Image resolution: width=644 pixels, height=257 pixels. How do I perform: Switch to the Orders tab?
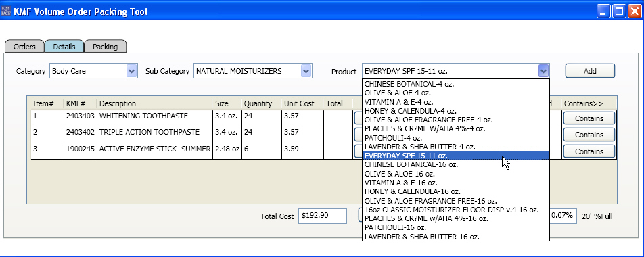pos(24,47)
